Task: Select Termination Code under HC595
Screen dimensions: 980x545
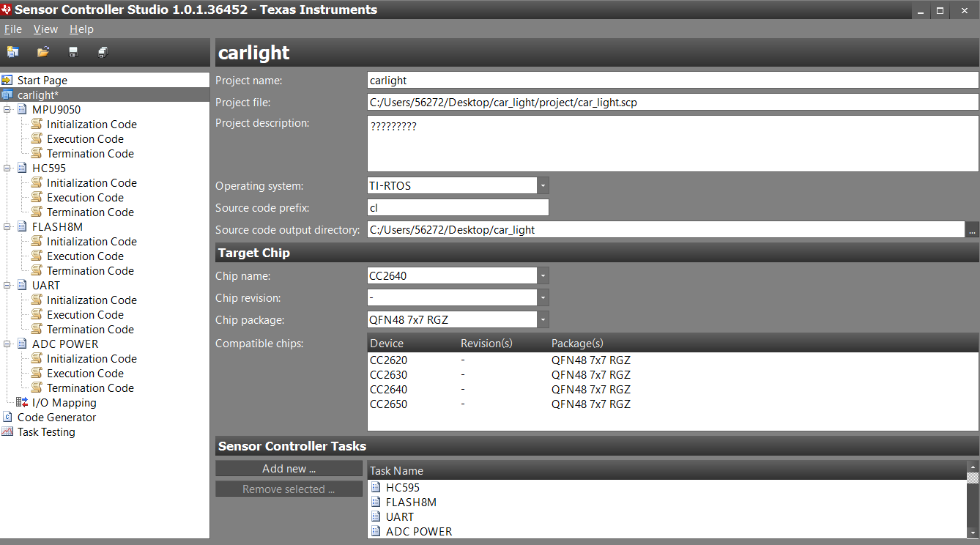Action: click(x=90, y=212)
